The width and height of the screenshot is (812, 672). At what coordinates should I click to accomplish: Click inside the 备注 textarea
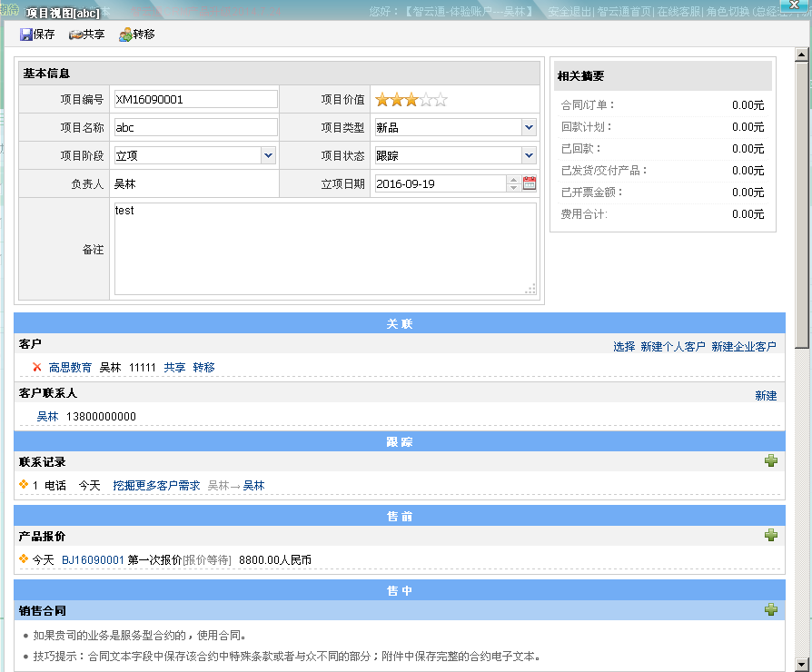(325, 249)
